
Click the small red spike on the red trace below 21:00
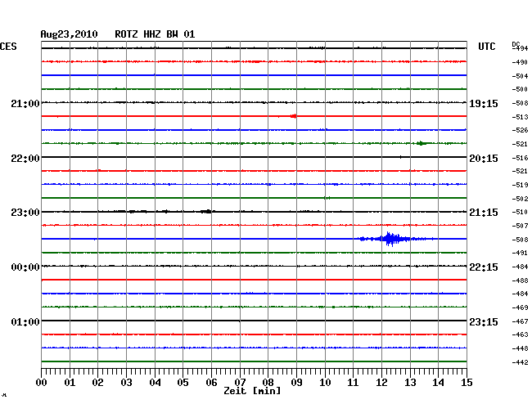(294, 116)
